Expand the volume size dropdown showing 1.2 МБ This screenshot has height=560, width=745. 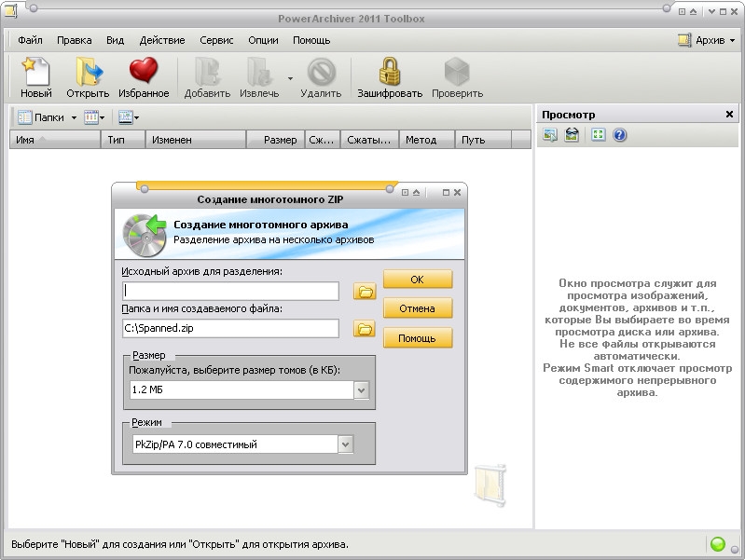pos(361,390)
